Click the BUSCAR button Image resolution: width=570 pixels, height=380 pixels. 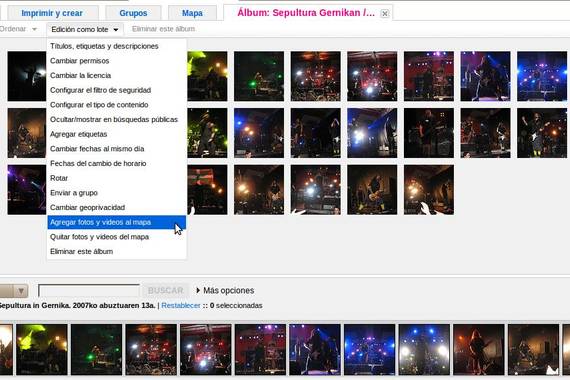165,290
